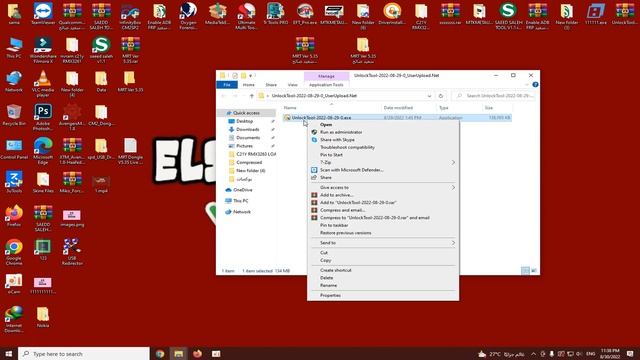Choose Rename in the context menu
The image size is (640, 360).
pyautogui.click(x=383, y=285)
